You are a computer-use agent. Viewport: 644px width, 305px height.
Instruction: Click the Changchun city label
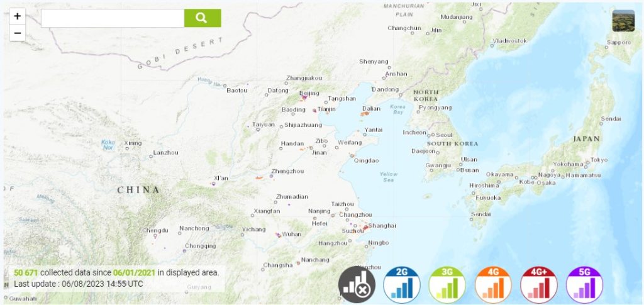[x=404, y=28]
